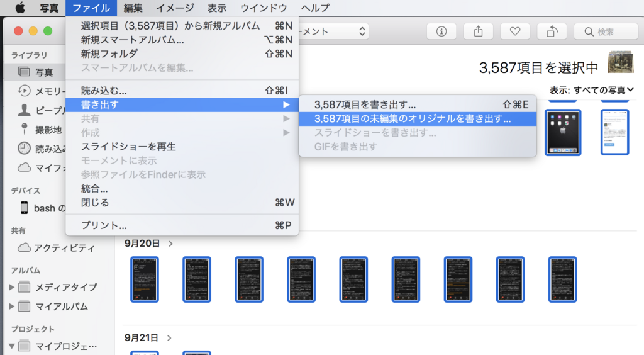The height and width of the screenshot is (355, 644).
Task: Choose プリント… menu item
Action: pyautogui.click(x=182, y=225)
